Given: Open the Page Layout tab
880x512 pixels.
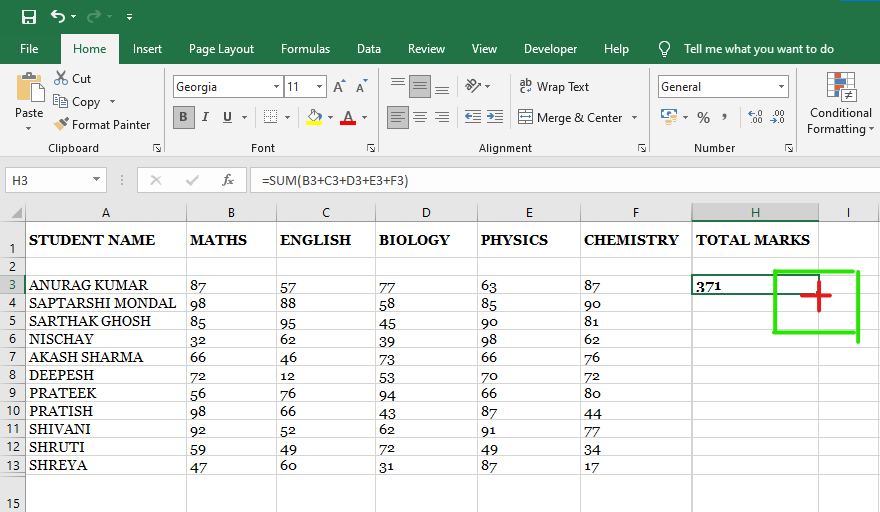Looking at the screenshot, I should pyautogui.click(x=221, y=49).
